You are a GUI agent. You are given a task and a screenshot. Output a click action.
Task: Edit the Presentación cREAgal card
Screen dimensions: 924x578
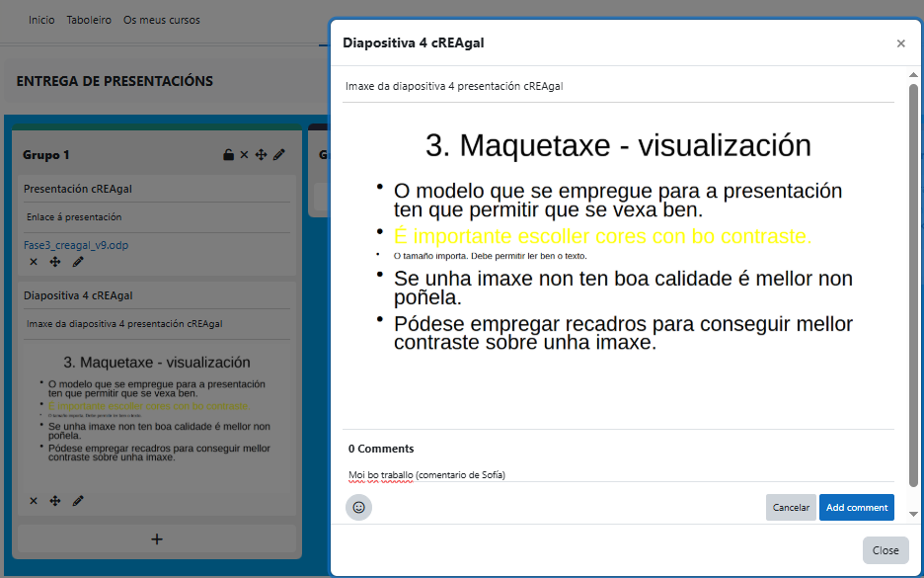(x=78, y=262)
